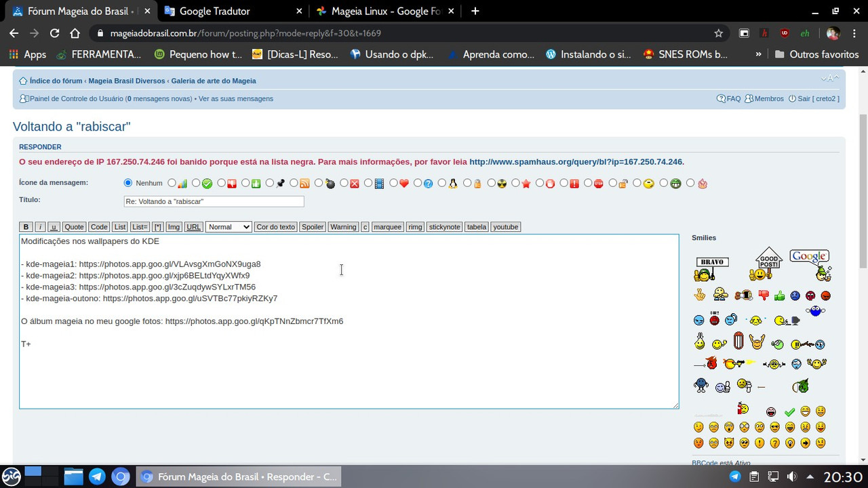Go to Galeria de arte do Mageia
The width and height of the screenshot is (868, 488).
(x=214, y=81)
